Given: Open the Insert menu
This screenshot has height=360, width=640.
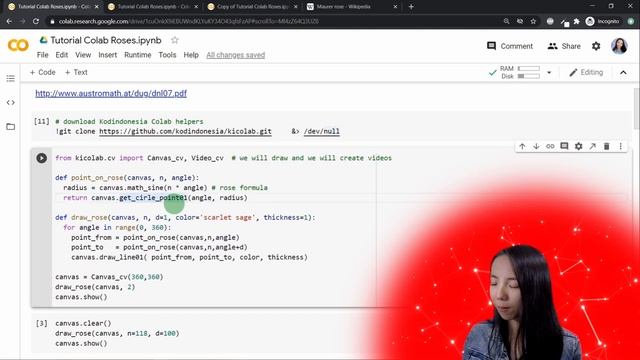Looking at the screenshot, I should 108,55.
